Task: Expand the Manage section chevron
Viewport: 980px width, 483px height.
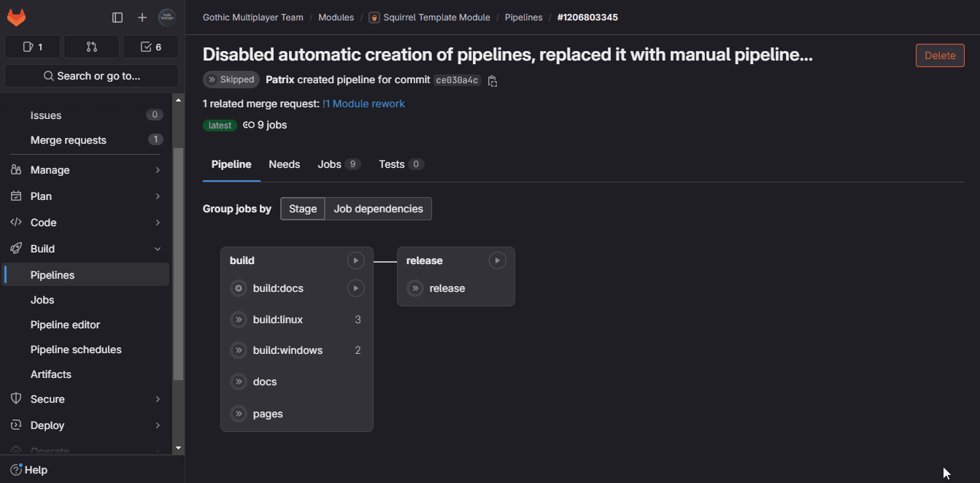Action: (158, 169)
